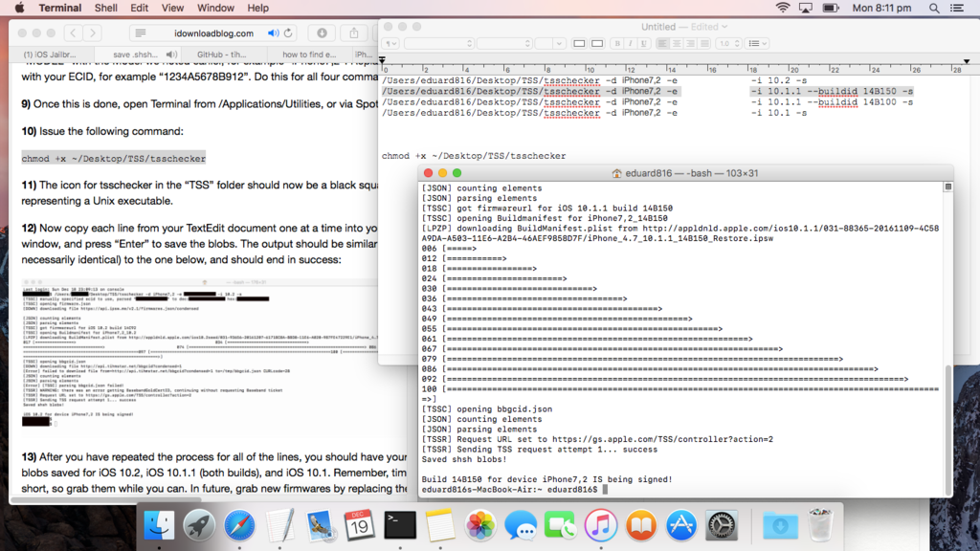
Task: Open the font size combo box in TextEdit
Action: [x=550, y=44]
